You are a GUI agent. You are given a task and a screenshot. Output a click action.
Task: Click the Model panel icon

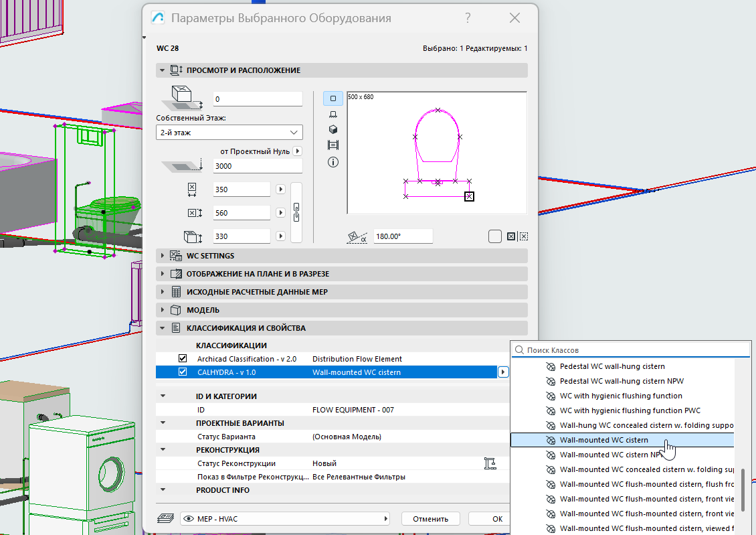[176, 310]
